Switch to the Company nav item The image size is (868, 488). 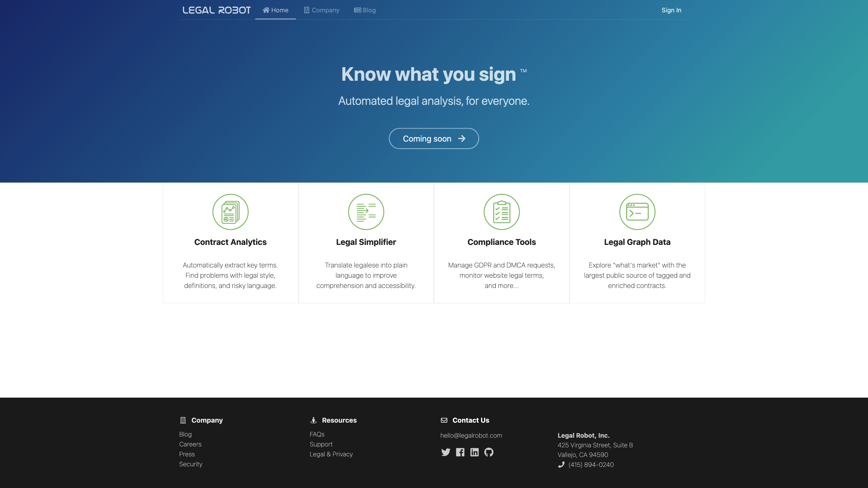point(322,10)
